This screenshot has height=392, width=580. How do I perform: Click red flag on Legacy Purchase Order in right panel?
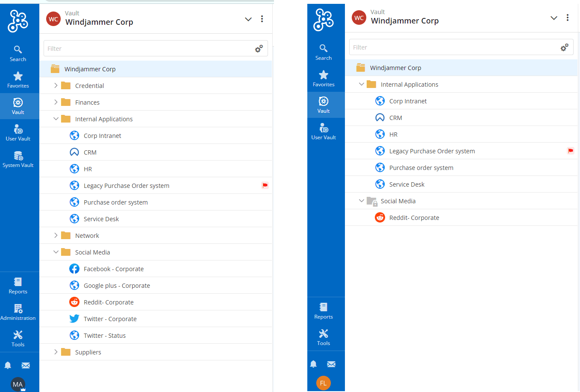[570, 151]
